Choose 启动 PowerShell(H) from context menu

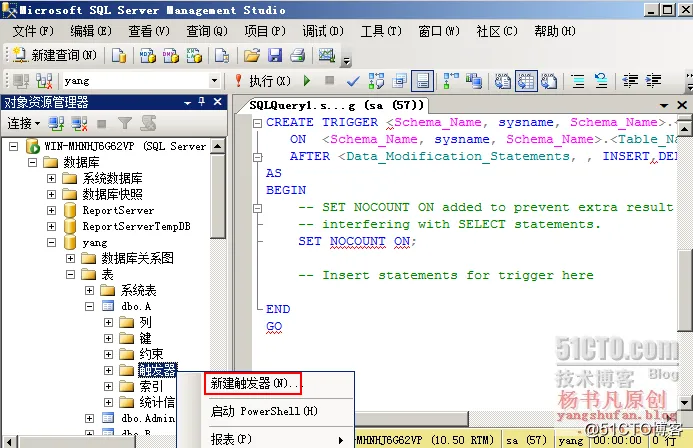(264, 411)
